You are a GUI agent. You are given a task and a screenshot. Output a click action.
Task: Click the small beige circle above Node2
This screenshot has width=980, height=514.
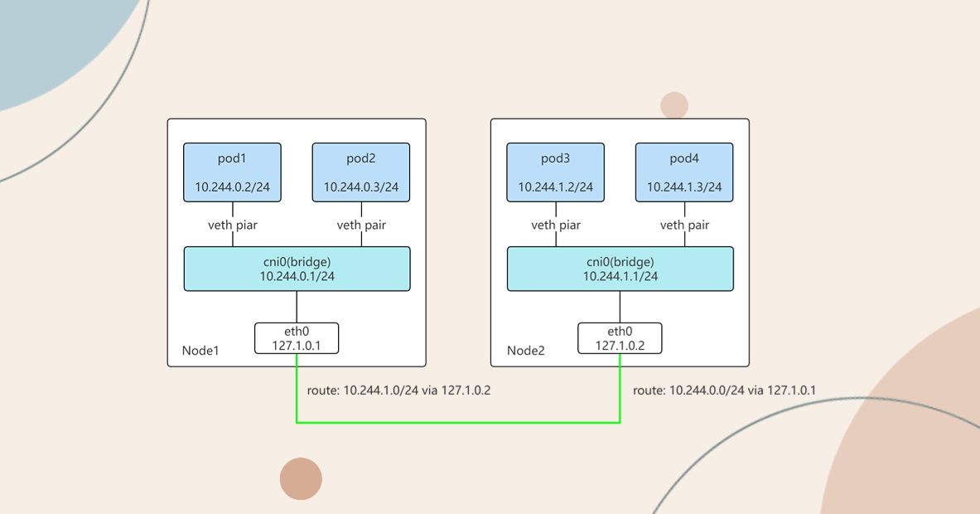click(674, 105)
